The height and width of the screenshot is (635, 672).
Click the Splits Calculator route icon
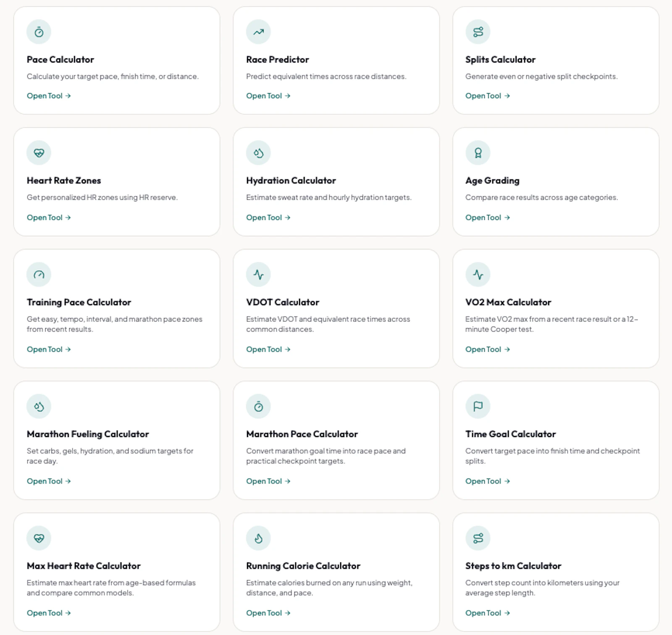point(478,32)
